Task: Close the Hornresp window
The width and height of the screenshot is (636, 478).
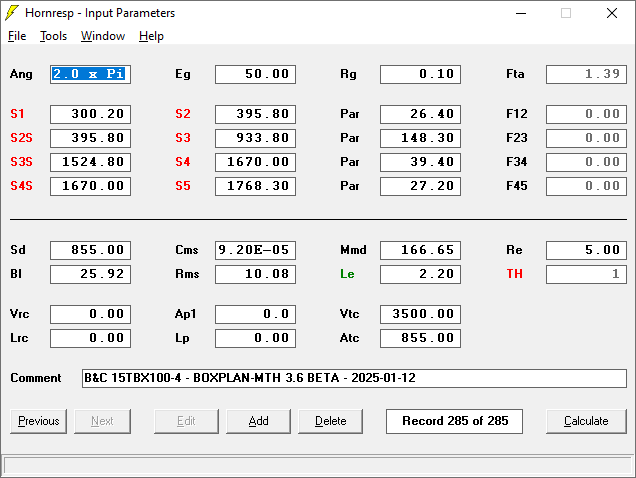Action: 612,13
